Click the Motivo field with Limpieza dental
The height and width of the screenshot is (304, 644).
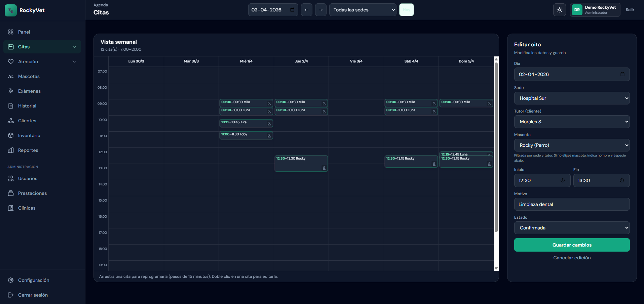[572, 204]
